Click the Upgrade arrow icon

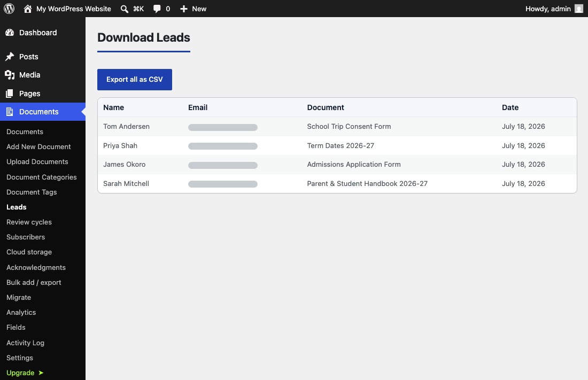41,373
